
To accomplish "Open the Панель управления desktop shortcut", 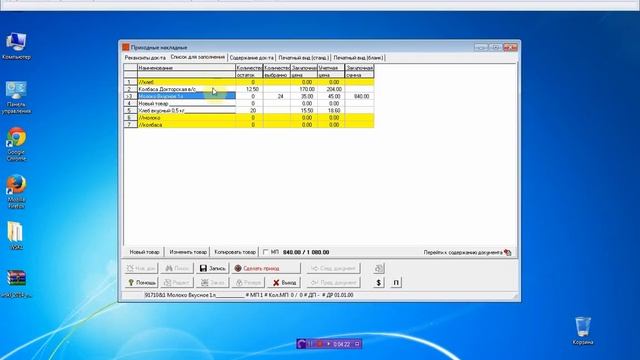I will point(16,97).
